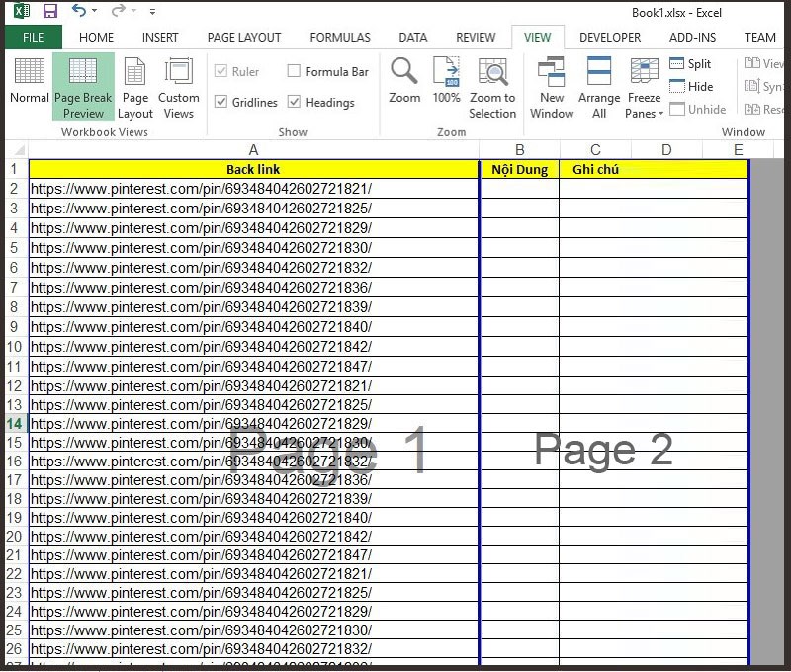Click the Excel application icon
Image resolution: width=791 pixels, height=672 pixels.
(21, 11)
